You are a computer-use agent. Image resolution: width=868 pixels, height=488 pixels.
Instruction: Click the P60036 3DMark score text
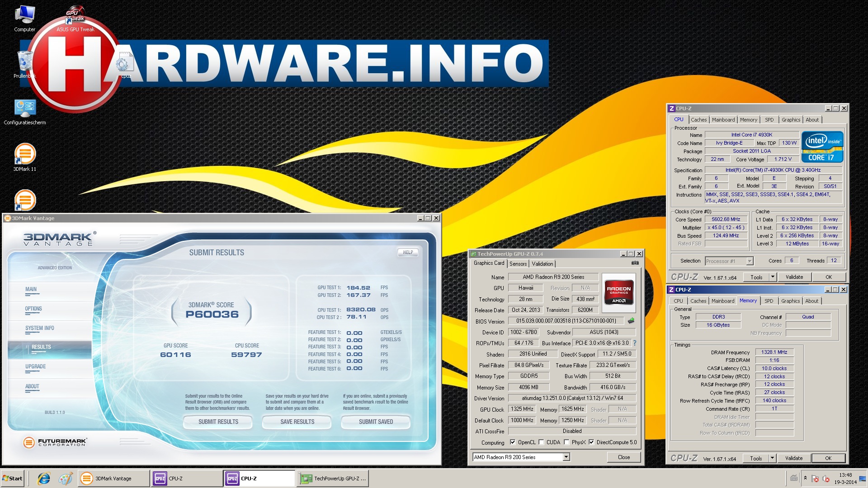212,314
